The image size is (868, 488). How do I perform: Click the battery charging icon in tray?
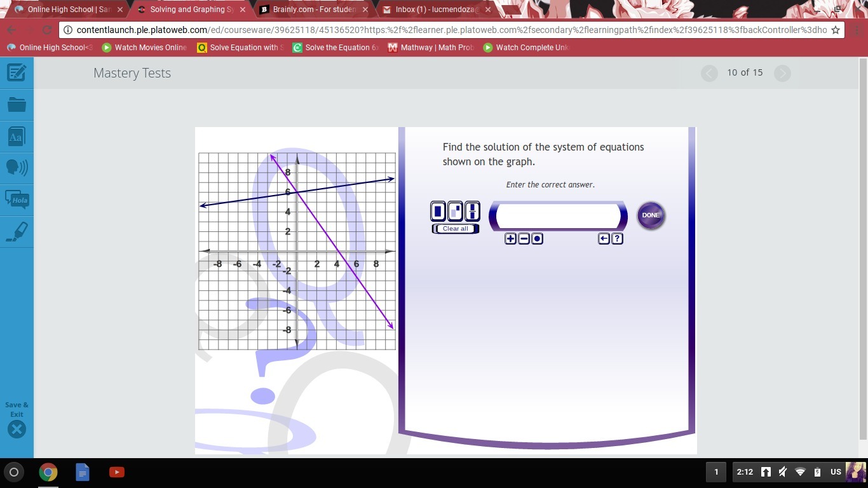[x=817, y=471]
